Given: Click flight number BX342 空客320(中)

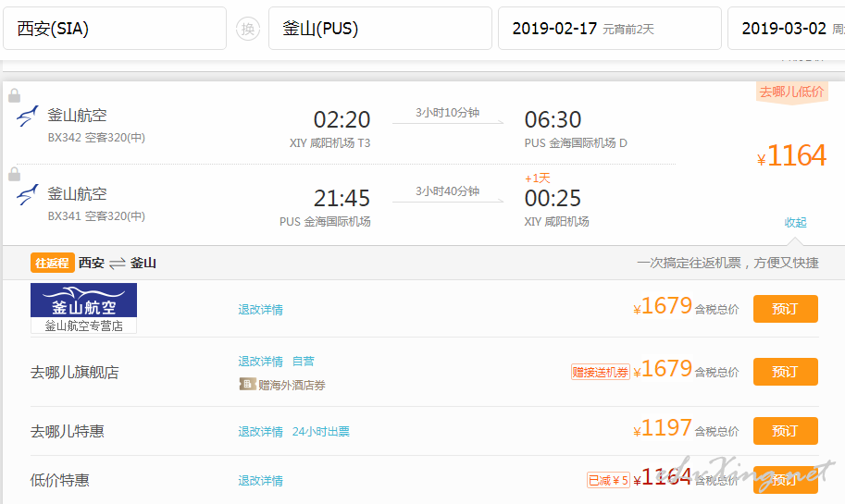Looking at the screenshot, I should [x=96, y=138].
